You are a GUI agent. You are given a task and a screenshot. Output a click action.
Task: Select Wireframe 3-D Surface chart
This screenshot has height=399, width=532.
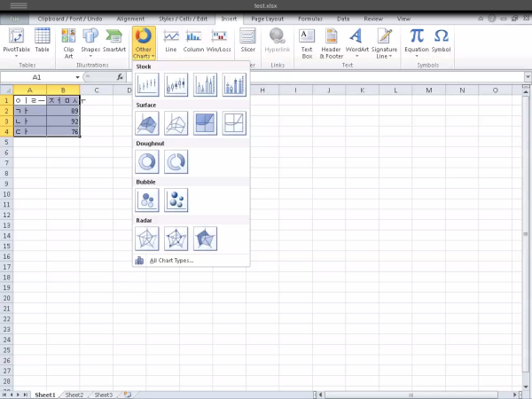pos(176,123)
